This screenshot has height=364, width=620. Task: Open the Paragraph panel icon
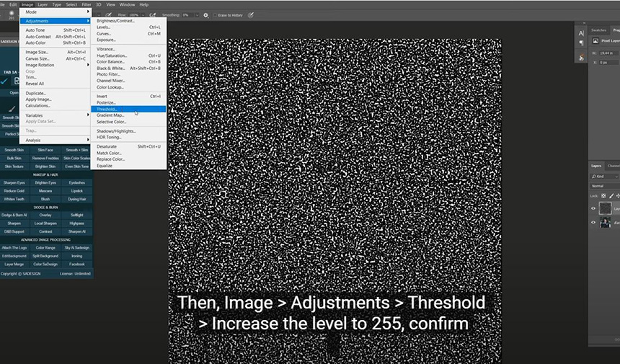tap(581, 43)
